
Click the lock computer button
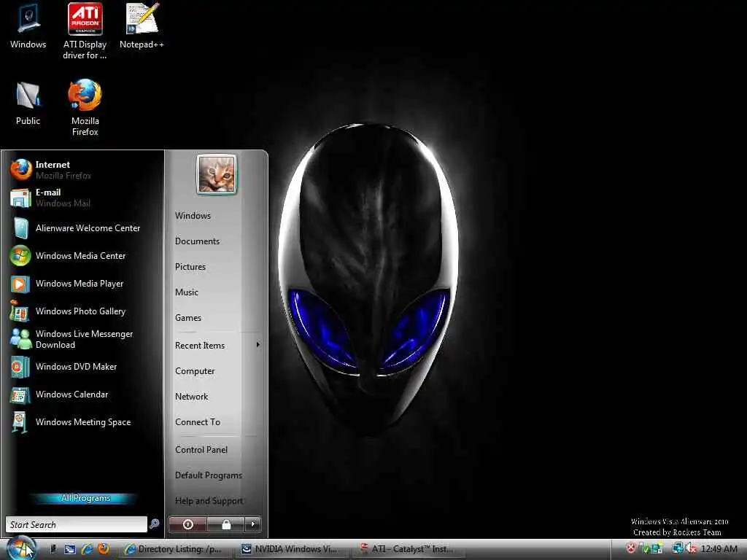coord(226,524)
